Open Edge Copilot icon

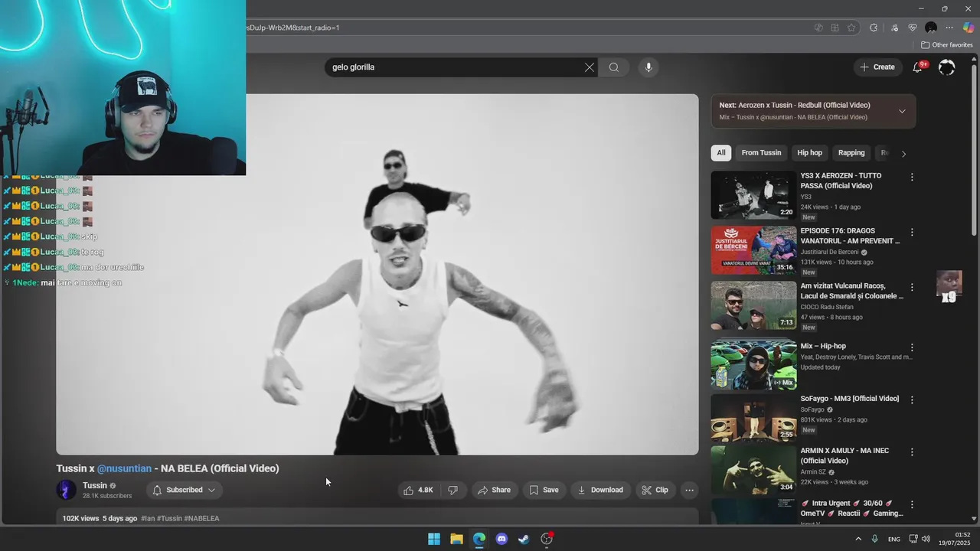tap(969, 28)
